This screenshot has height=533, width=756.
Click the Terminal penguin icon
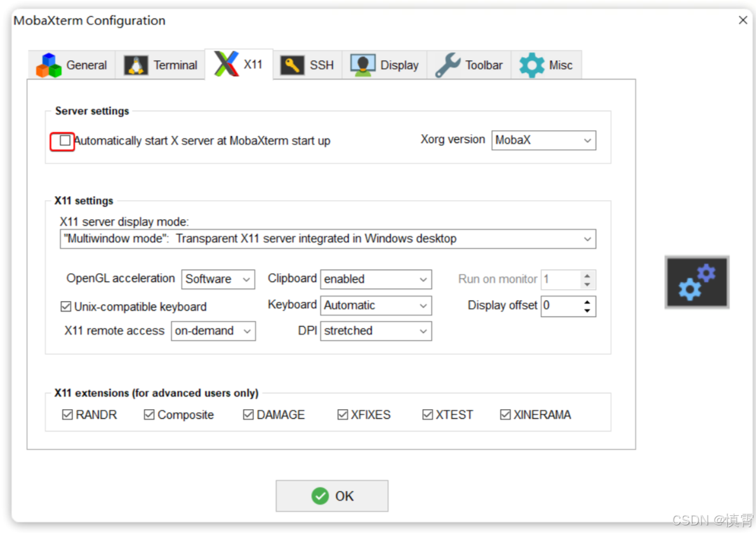pyautogui.click(x=136, y=65)
